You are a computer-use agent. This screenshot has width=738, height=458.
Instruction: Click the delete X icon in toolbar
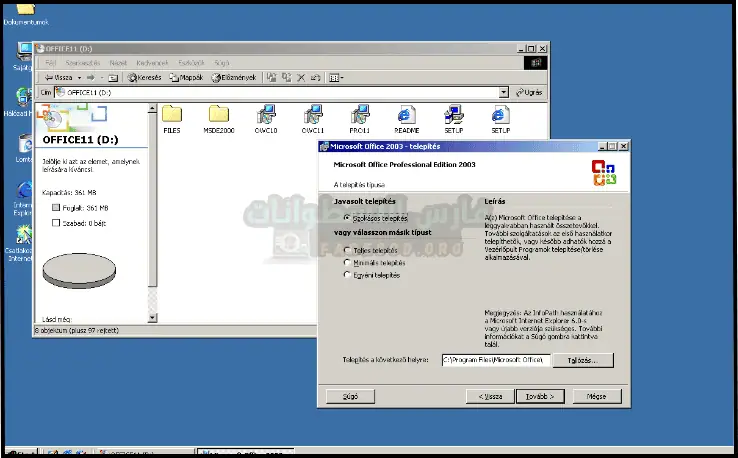click(x=301, y=77)
